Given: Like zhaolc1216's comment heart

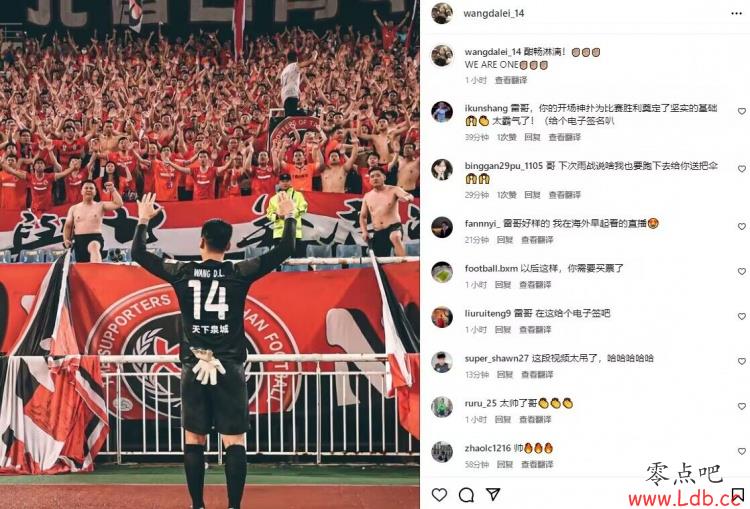Looking at the screenshot, I should coord(741,451).
